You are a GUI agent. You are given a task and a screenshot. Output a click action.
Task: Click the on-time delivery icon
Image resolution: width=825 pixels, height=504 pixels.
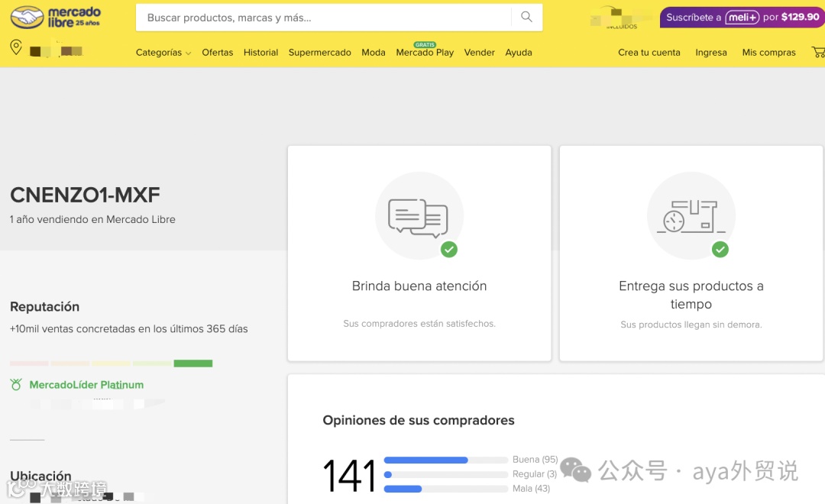tap(691, 216)
